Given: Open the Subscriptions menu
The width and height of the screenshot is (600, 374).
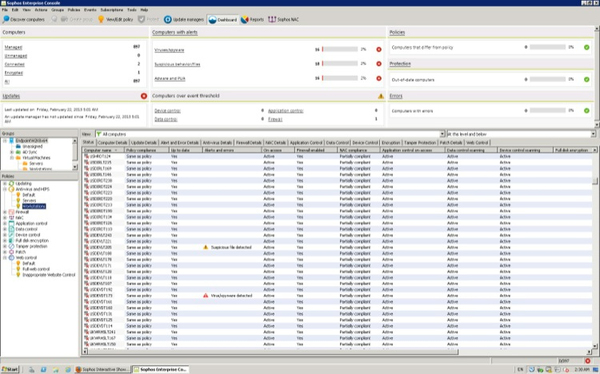Looking at the screenshot, I should pyautogui.click(x=112, y=10).
